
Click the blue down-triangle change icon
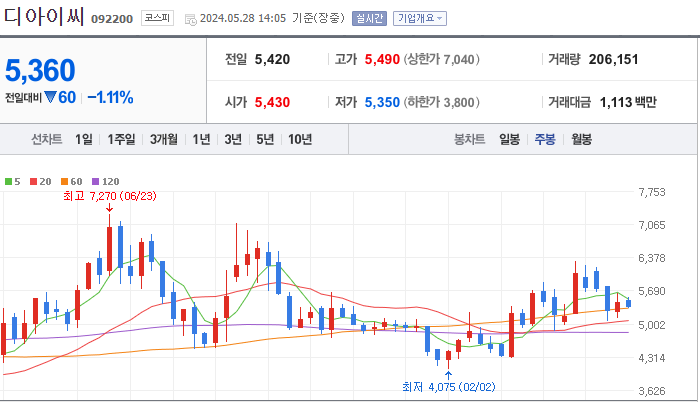click(50, 97)
